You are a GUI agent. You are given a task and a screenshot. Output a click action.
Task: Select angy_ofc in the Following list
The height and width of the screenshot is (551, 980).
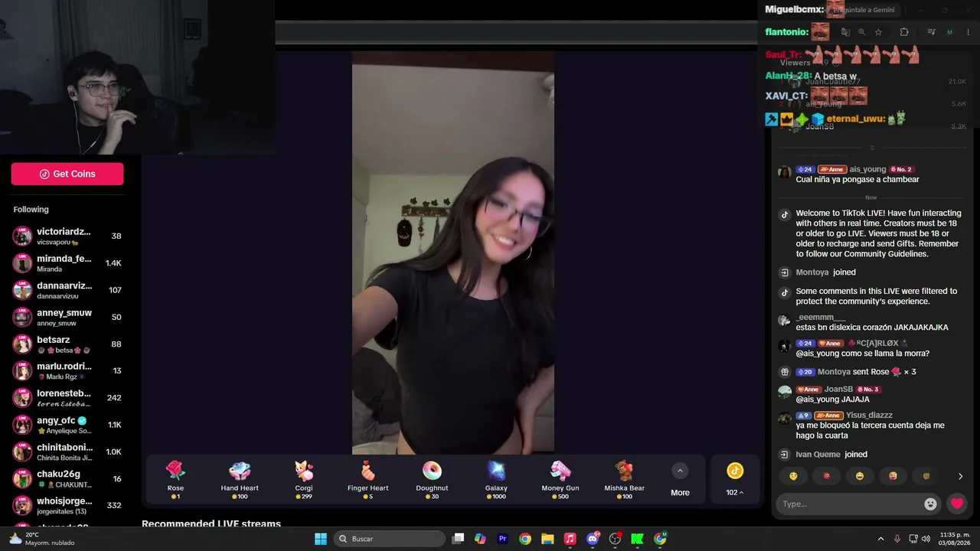[x=67, y=425]
